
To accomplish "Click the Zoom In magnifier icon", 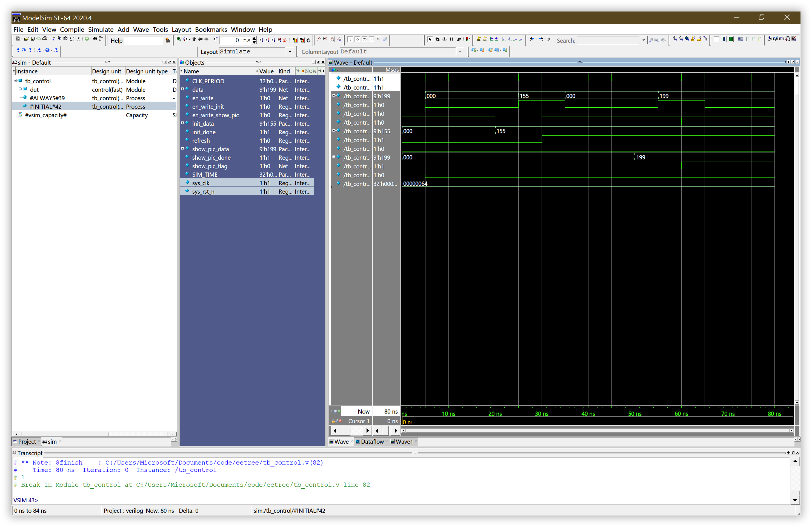I will [x=675, y=39].
